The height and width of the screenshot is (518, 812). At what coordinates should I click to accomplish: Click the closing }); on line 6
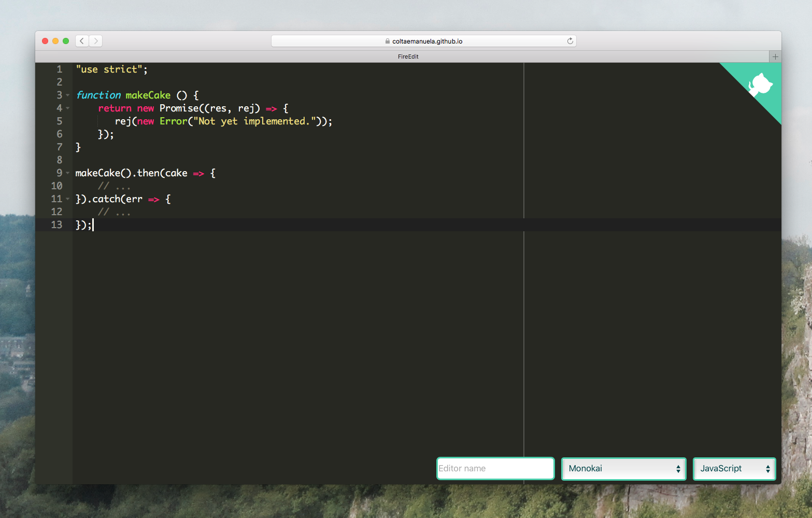106,134
